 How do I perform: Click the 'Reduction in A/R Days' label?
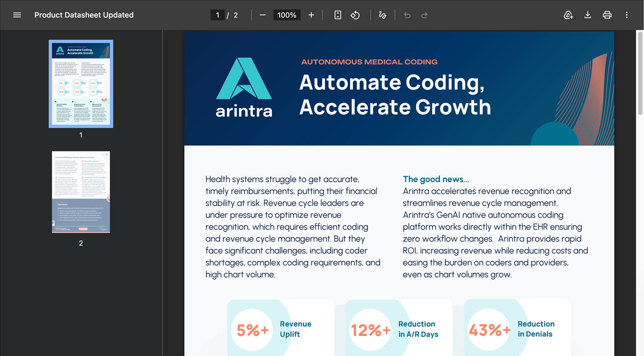coord(418,329)
